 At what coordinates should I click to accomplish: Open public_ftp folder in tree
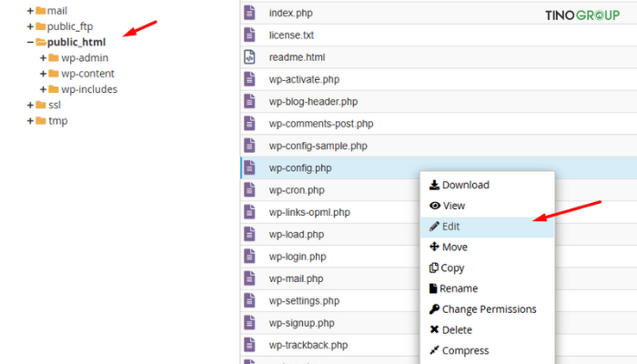pos(70,26)
